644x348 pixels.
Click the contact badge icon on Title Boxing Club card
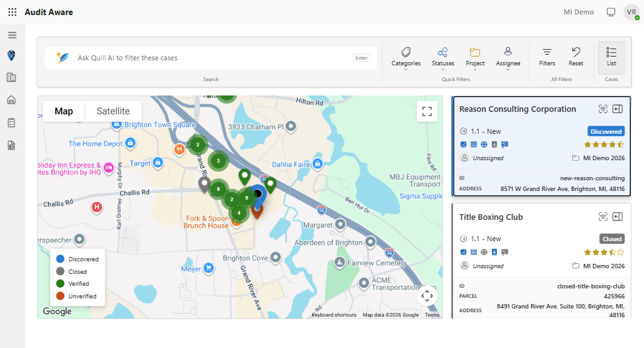tap(494, 252)
